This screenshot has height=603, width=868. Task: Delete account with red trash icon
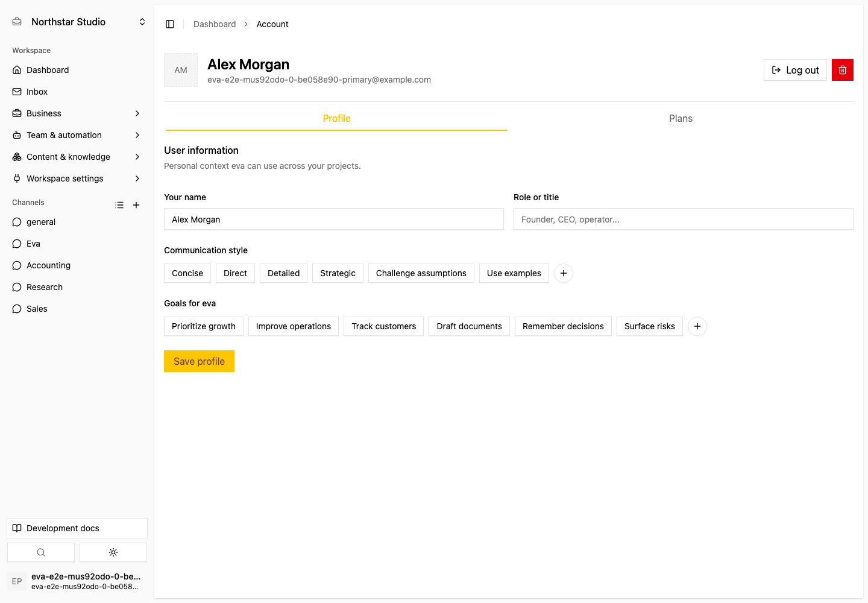[843, 70]
